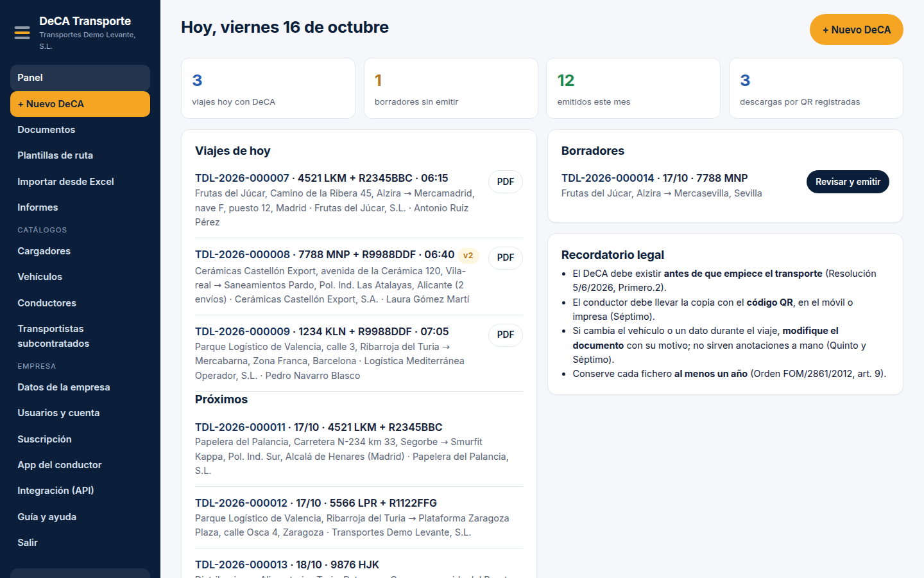Open the Panel menu item
The image size is (924, 578).
pyautogui.click(x=80, y=78)
